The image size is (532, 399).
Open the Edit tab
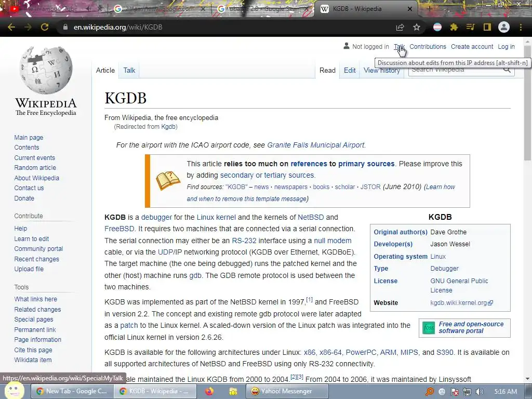pyautogui.click(x=350, y=70)
